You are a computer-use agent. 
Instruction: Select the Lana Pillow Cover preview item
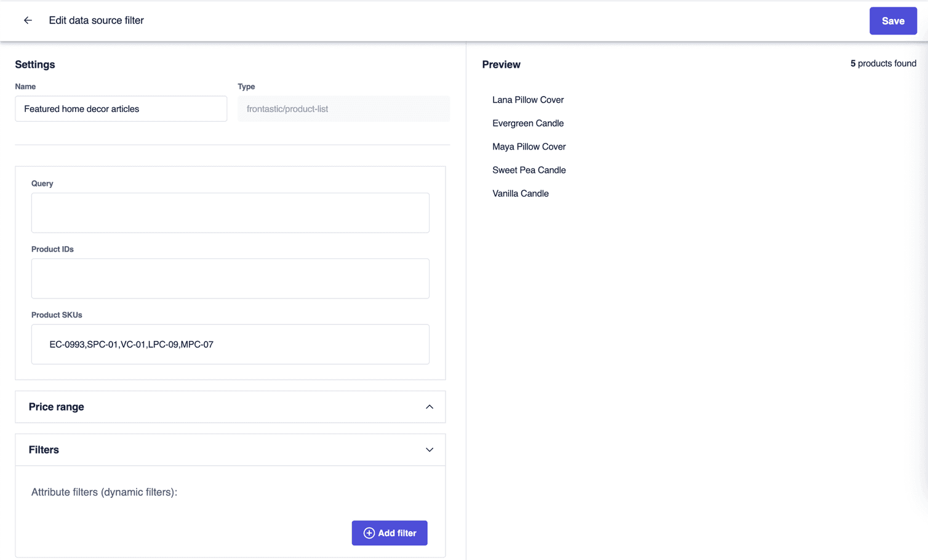coord(527,100)
